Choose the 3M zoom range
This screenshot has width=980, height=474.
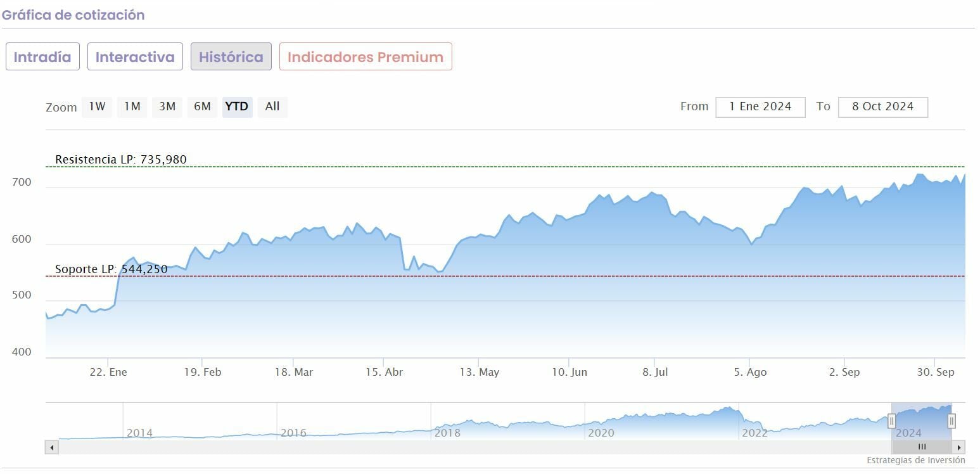[x=167, y=106]
